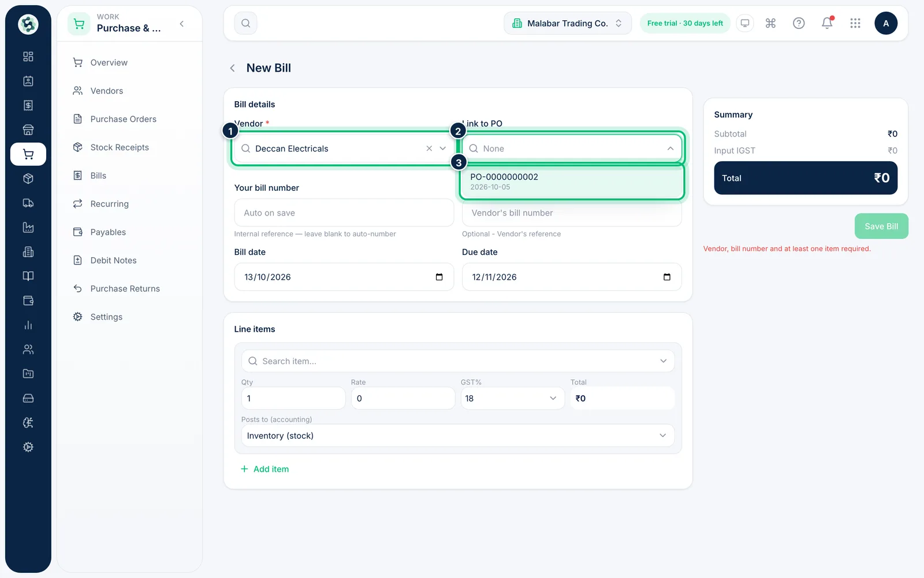Open the dashboard grid icon in left rail
The image size is (924, 578).
(x=28, y=57)
